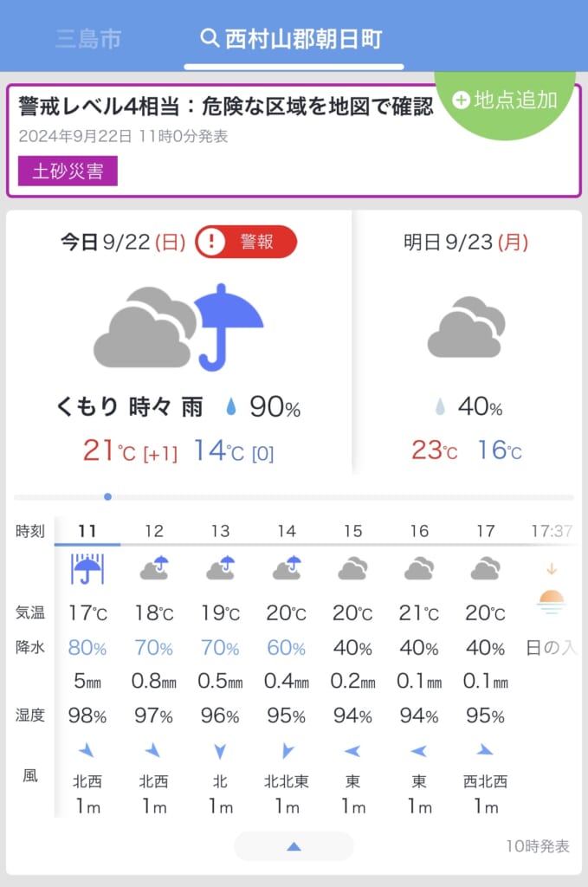Click the blue dot on timeline slider

tap(108, 496)
